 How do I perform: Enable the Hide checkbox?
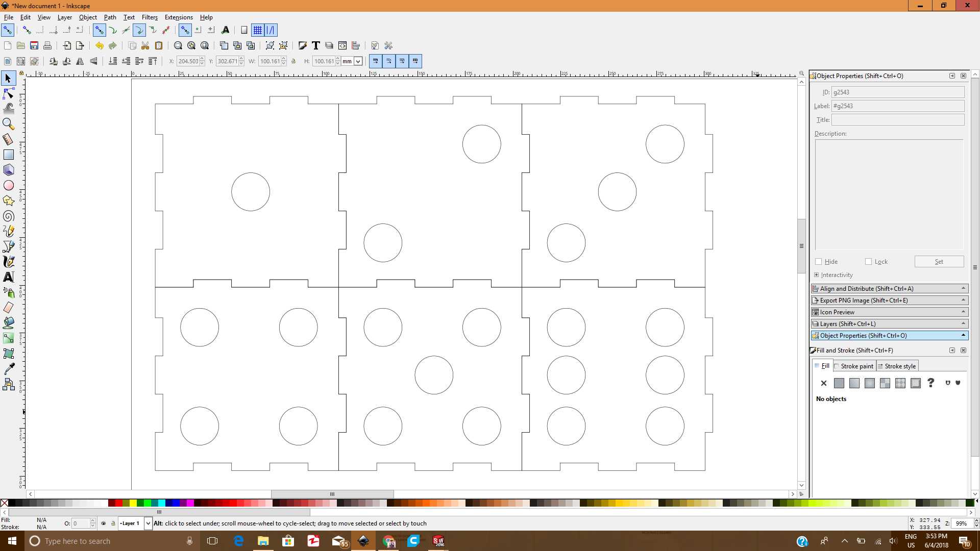pyautogui.click(x=819, y=262)
